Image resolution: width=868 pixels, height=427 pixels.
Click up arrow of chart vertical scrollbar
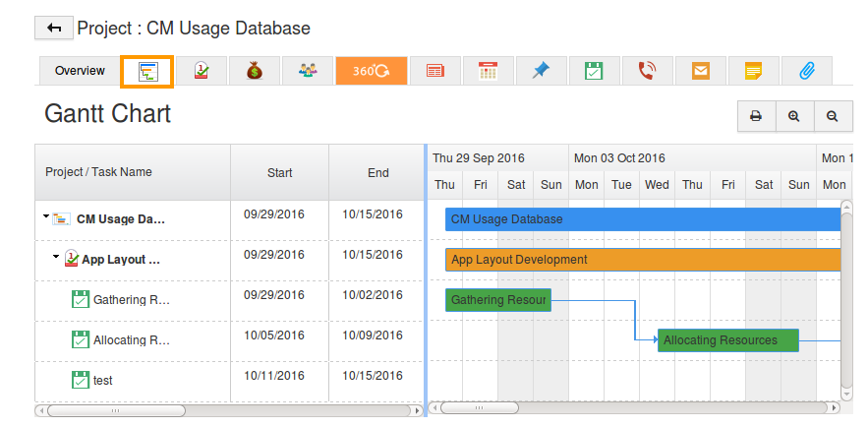[x=846, y=206]
